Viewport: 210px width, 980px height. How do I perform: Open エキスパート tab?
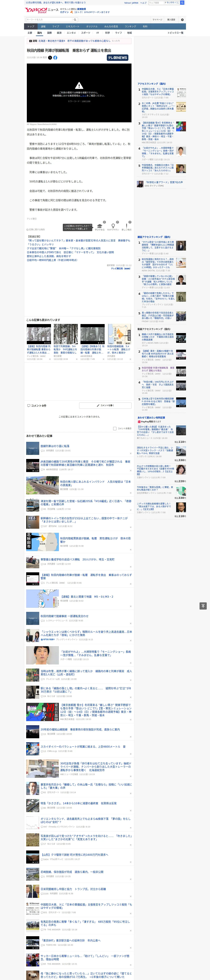72,27
